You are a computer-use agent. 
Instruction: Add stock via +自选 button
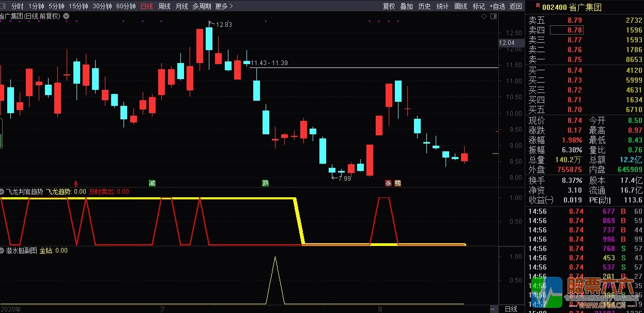coord(497,6)
